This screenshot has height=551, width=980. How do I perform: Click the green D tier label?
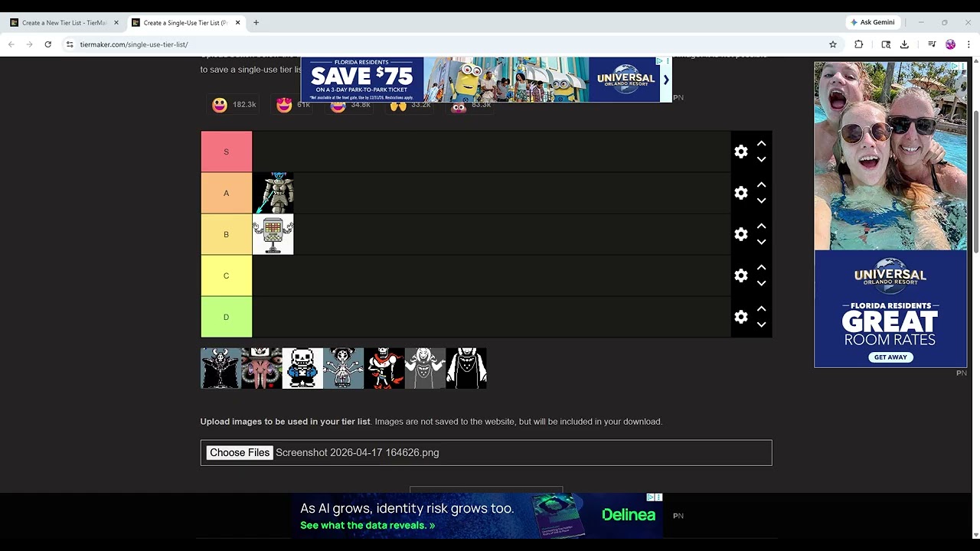coord(226,317)
